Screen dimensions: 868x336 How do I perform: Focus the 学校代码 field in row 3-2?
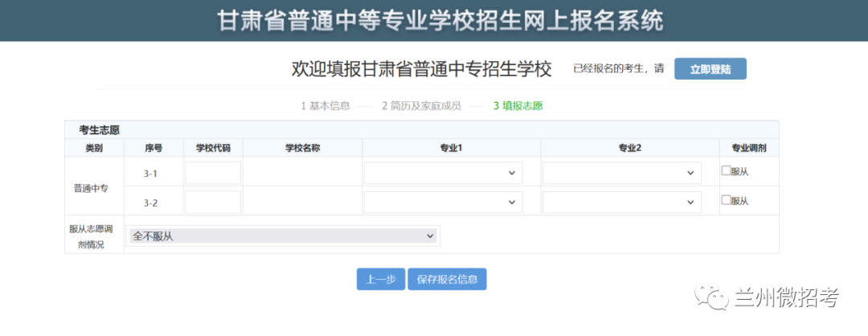click(x=213, y=202)
